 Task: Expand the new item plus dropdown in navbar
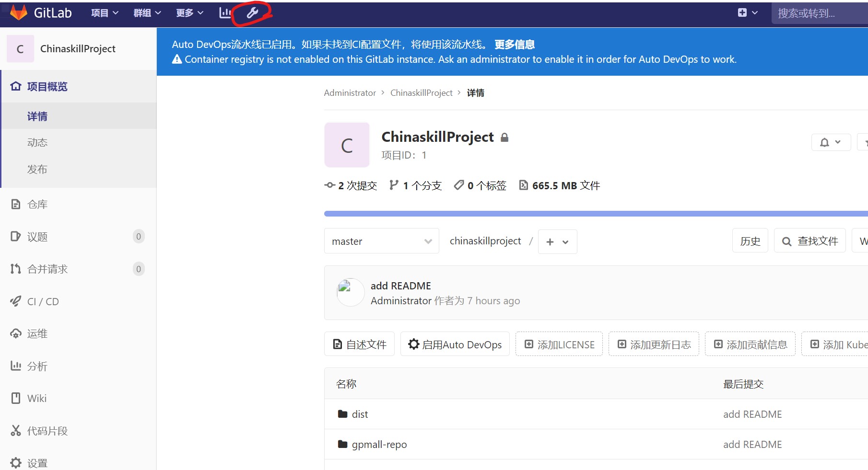747,13
